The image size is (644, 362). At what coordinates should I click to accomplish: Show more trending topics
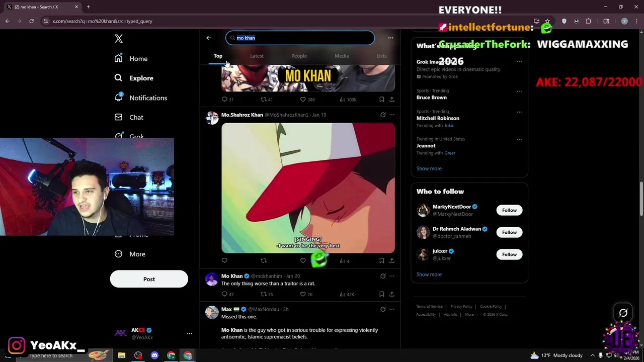click(x=429, y=168)
